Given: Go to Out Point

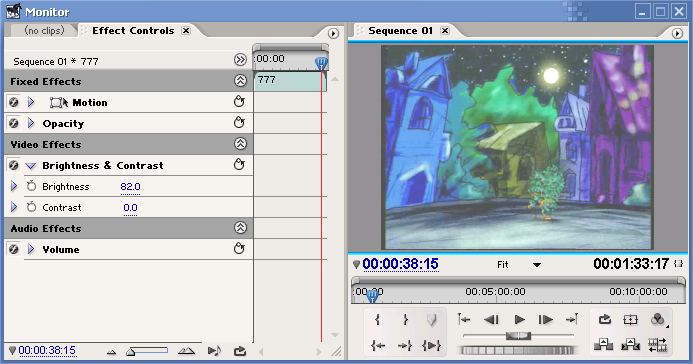Looking at the screenshot, I should (405, 345).
